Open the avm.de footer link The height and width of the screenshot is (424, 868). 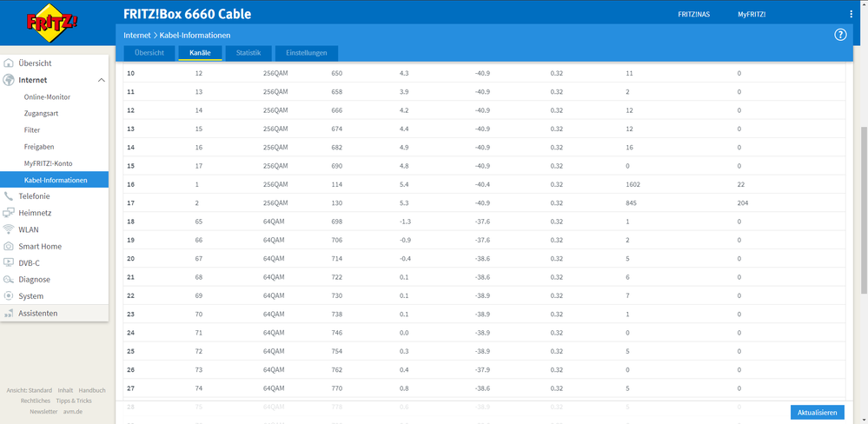coord(72,412)
